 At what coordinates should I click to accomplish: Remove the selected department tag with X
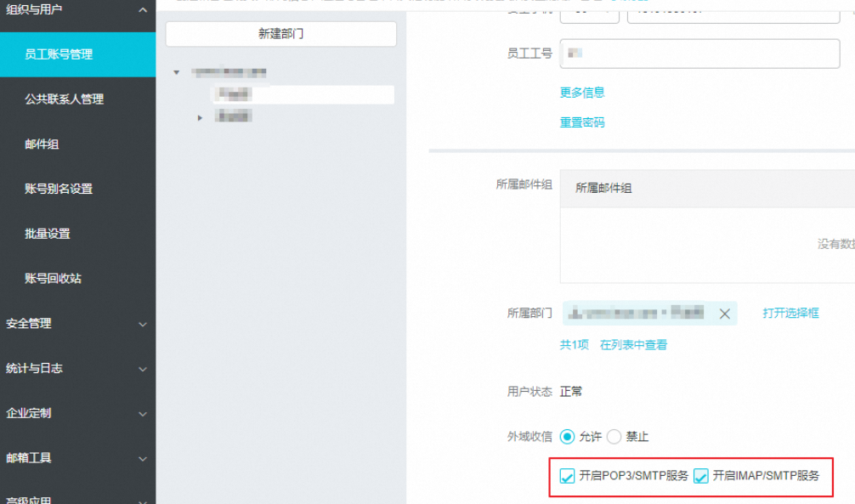point(724,314)
